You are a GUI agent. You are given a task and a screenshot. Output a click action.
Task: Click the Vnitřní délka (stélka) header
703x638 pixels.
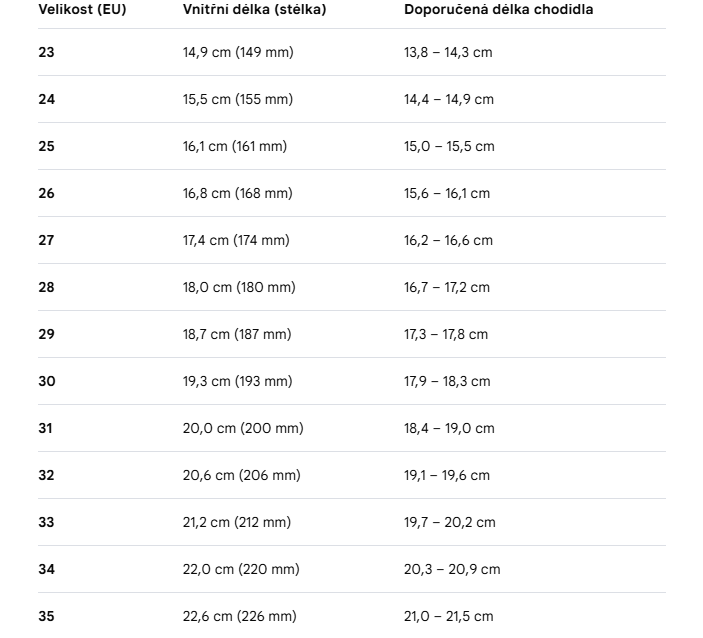tap(254, 9)
